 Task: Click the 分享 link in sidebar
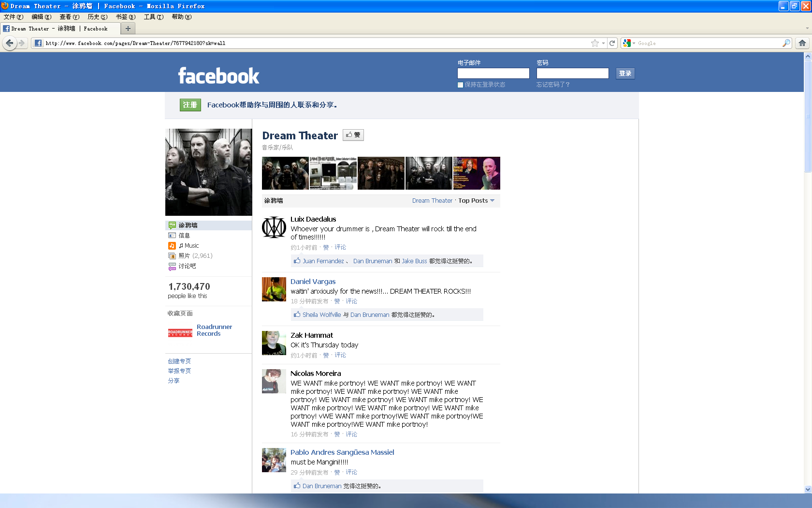tap(174, 381)
